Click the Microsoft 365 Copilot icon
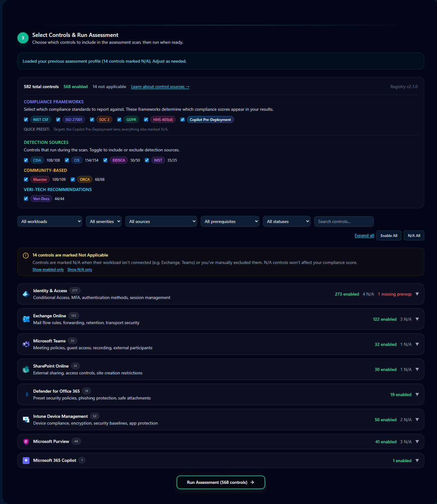The image size is (437, 504). 26,460
